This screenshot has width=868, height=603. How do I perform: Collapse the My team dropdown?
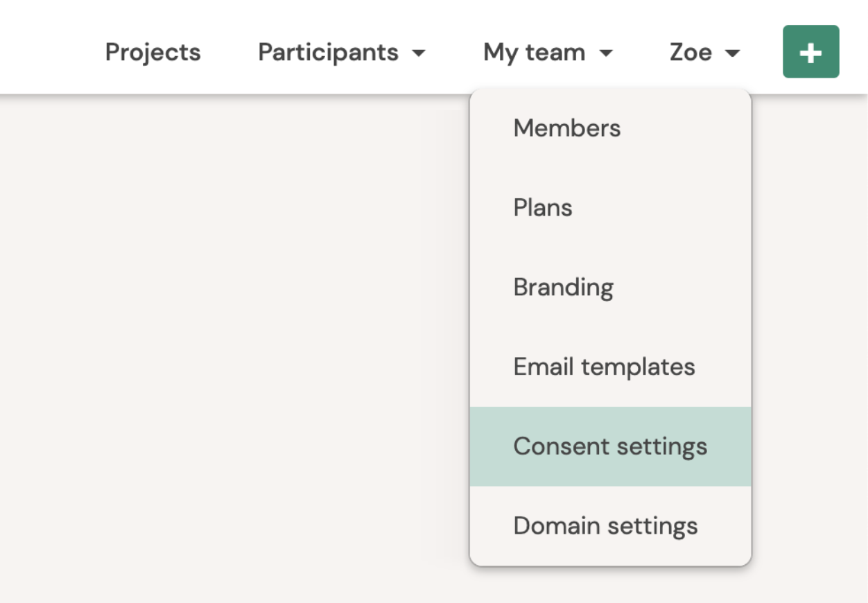pos(548,53)
